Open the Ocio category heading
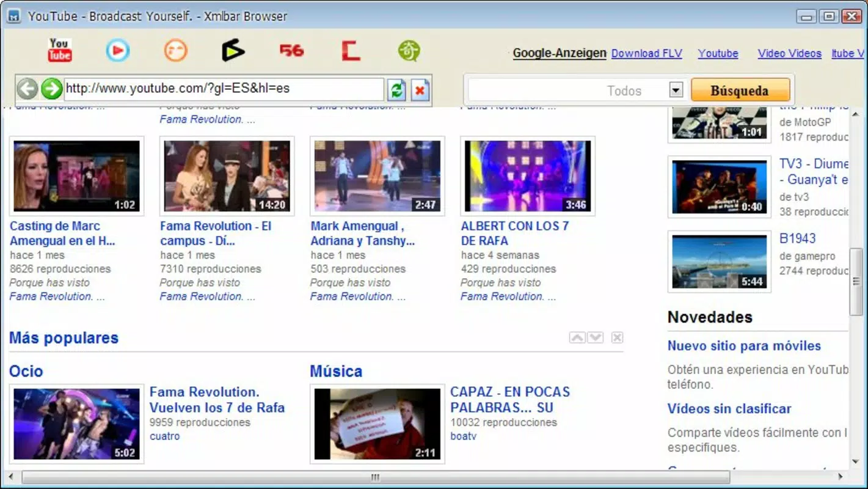Viewport: 868px width, 489px height. coord(26,371)
